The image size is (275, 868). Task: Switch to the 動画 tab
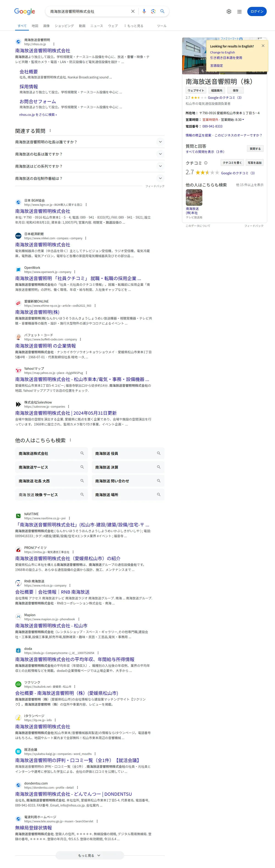82,26
